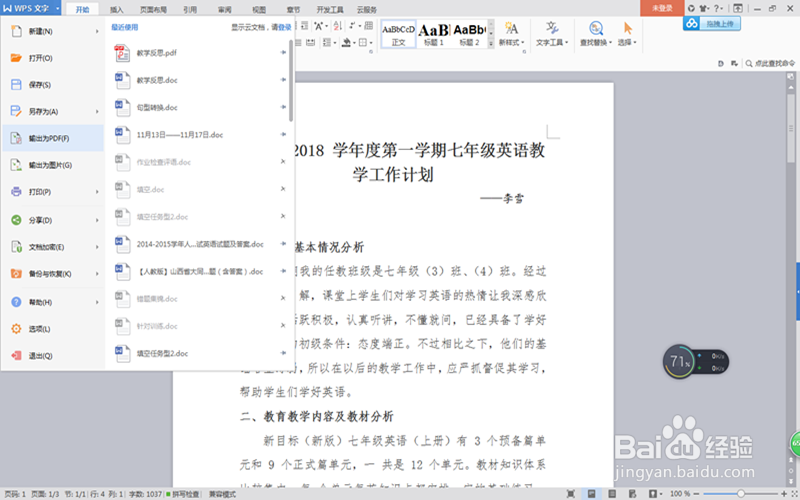Open the 查找替换 find and replace tool

(x=595, y=34)
